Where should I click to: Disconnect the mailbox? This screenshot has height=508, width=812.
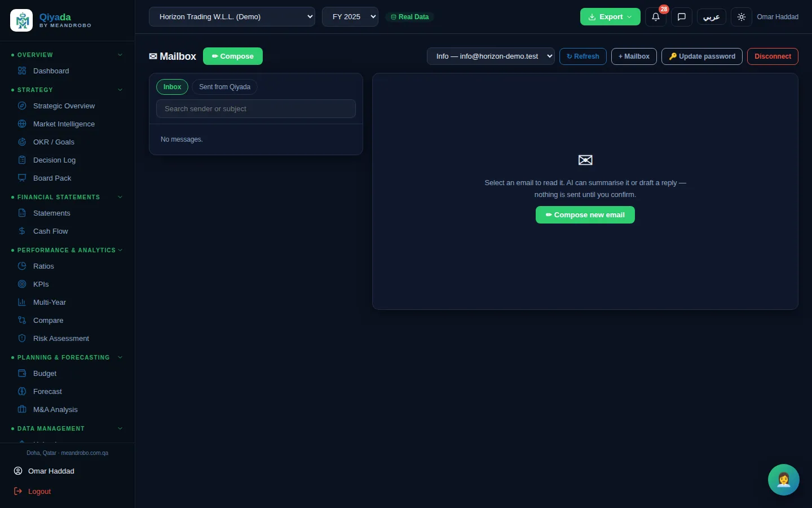773,56
